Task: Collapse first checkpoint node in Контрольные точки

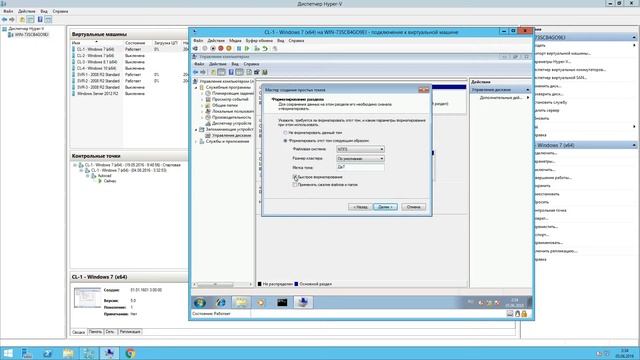Action: click(75, 165)
